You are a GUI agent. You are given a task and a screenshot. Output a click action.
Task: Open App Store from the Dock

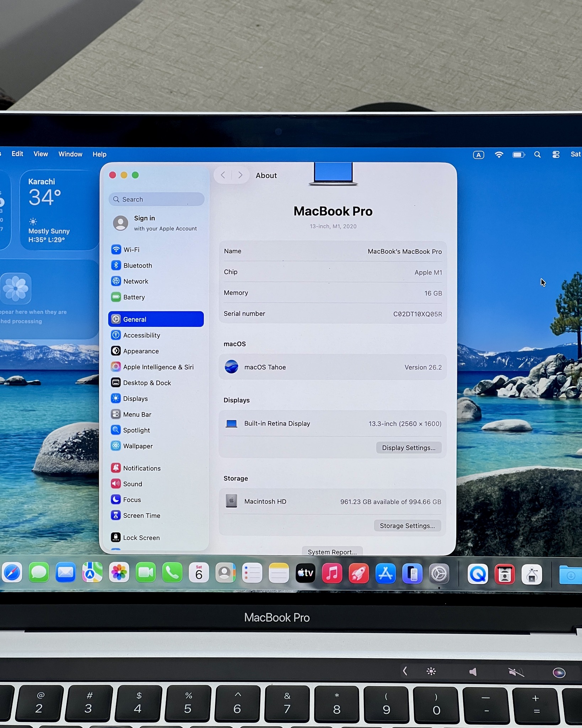coord(386,573)
